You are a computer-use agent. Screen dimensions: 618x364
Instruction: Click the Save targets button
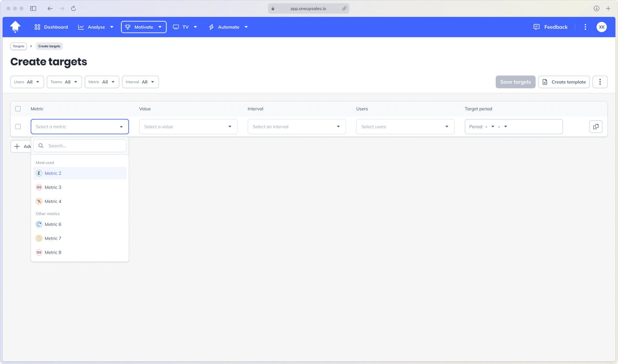click(x=515, y=82)
